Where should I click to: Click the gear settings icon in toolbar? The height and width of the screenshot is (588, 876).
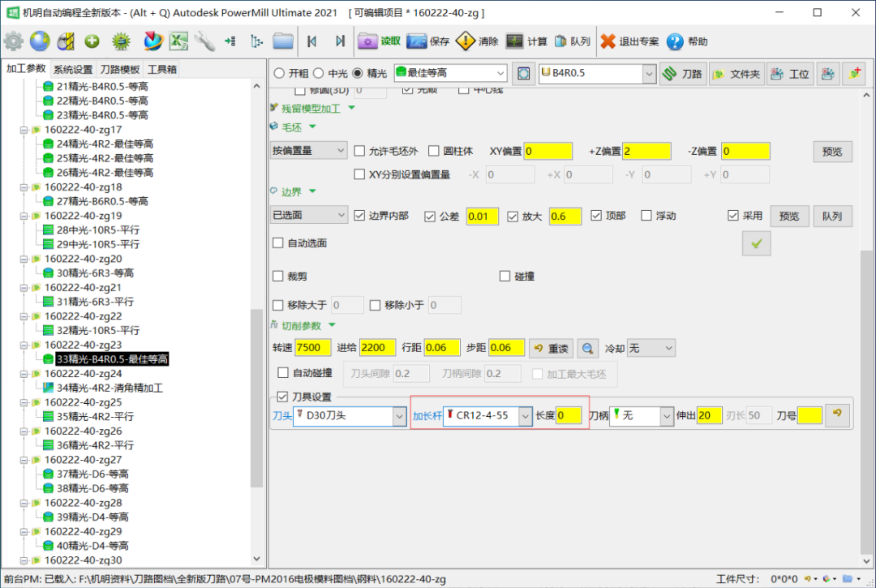14,41
